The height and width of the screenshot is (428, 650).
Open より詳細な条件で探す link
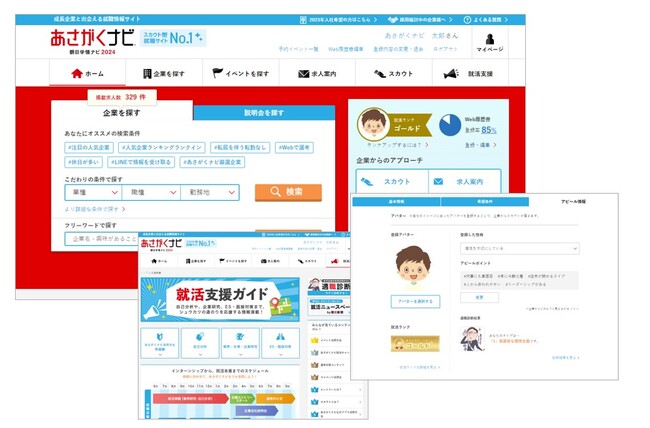(x=95, y=209)
